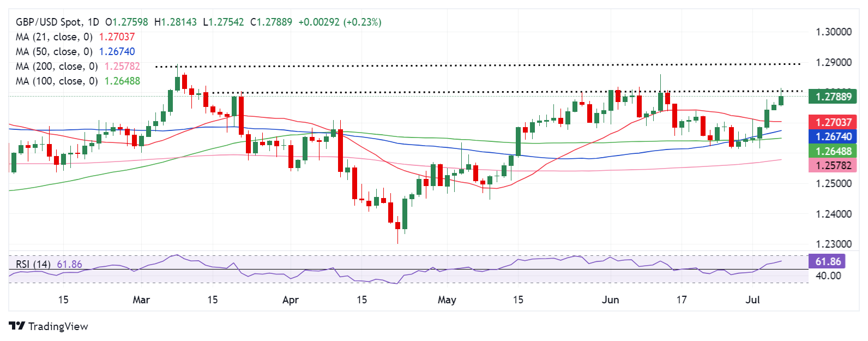Click the TradingView logo icon
This screenshot has height=341, width=868.
(x=17, y=326)
